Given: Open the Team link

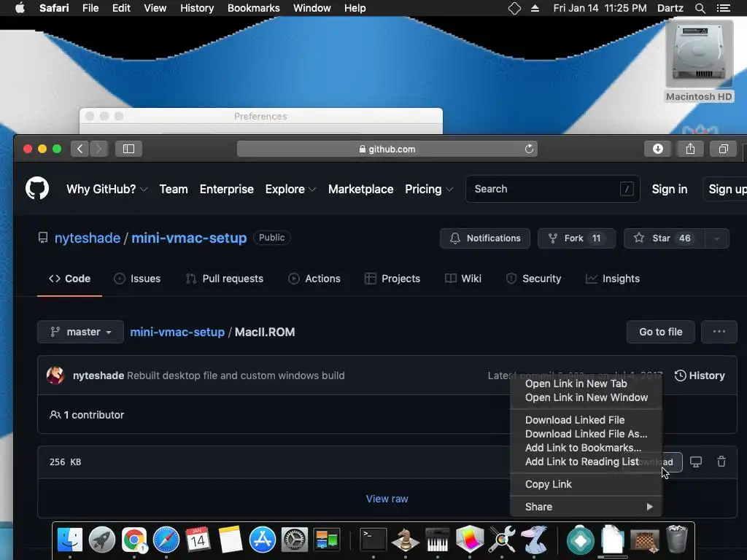Looking at the screenshot, I should [x=174, y=189].
